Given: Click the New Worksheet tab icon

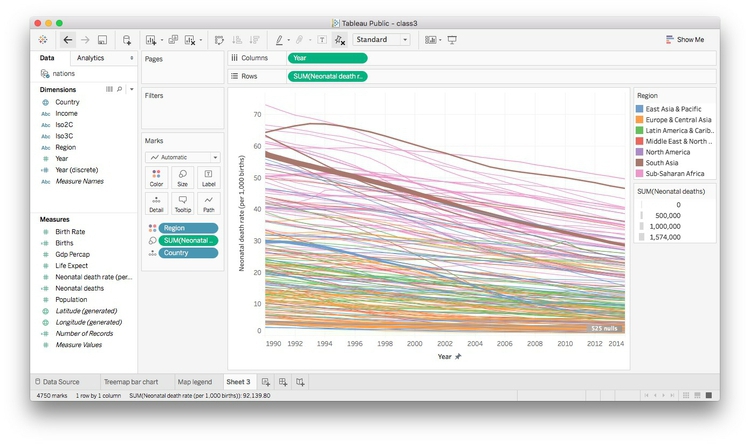Looking at the screenshot, I should (x=266, y=382).
